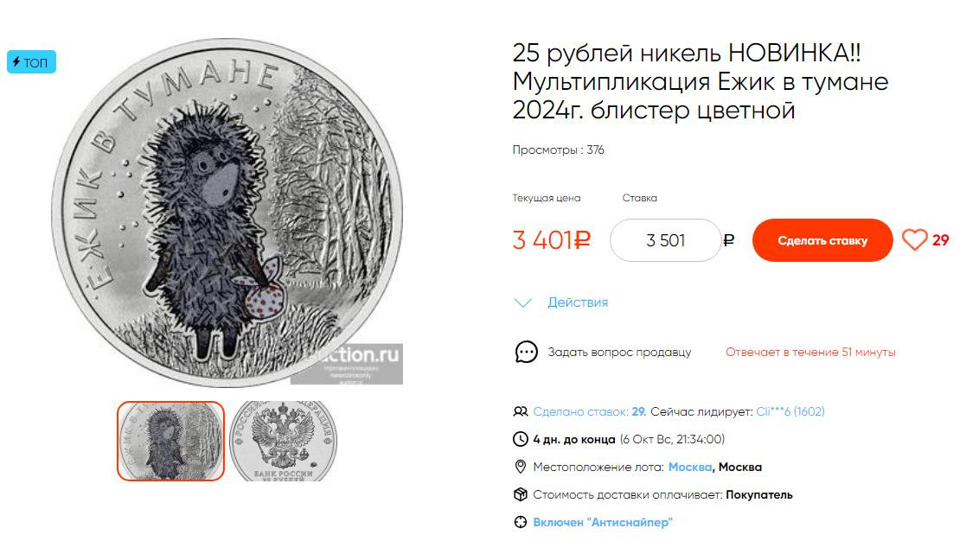Click the chat bubble question icon

click(x=526, y=352)
